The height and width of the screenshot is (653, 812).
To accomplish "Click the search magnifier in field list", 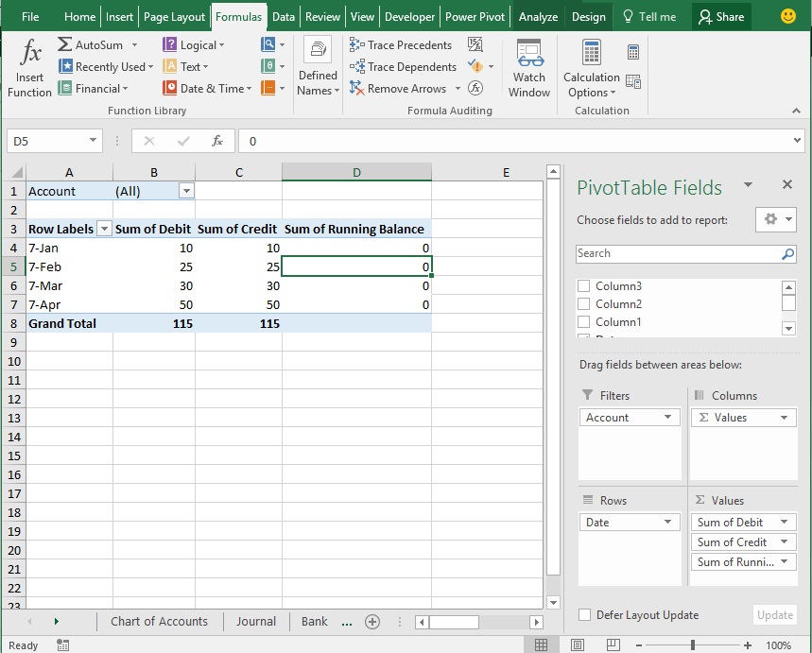I will pyautogui.click(x=787, y=254).
